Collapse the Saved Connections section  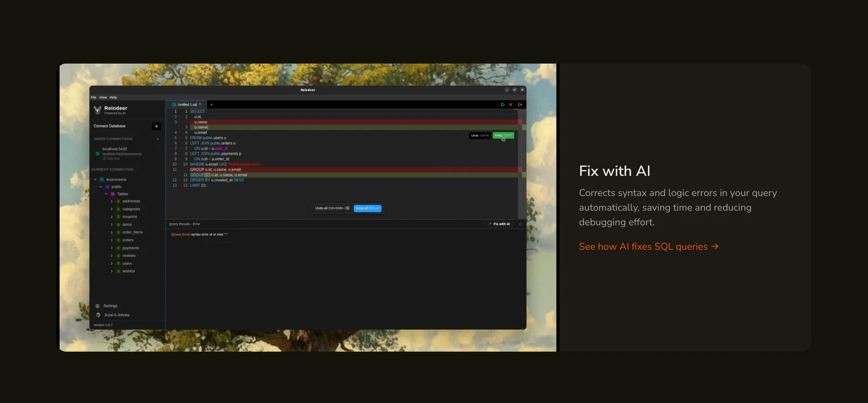click(x=158, y=139)
